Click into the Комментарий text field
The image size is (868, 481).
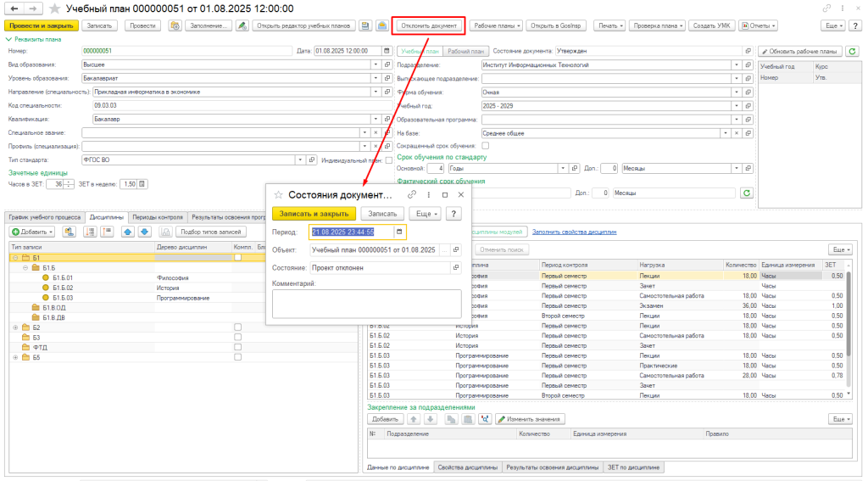[x=365, y=302]
